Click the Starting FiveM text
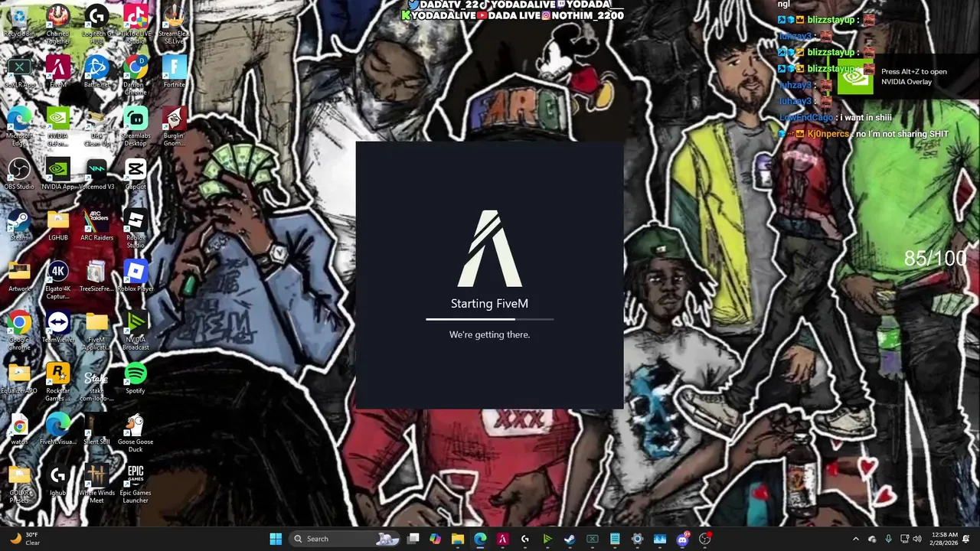The width and height of the screenshot is (980, 551). (489, 304)
